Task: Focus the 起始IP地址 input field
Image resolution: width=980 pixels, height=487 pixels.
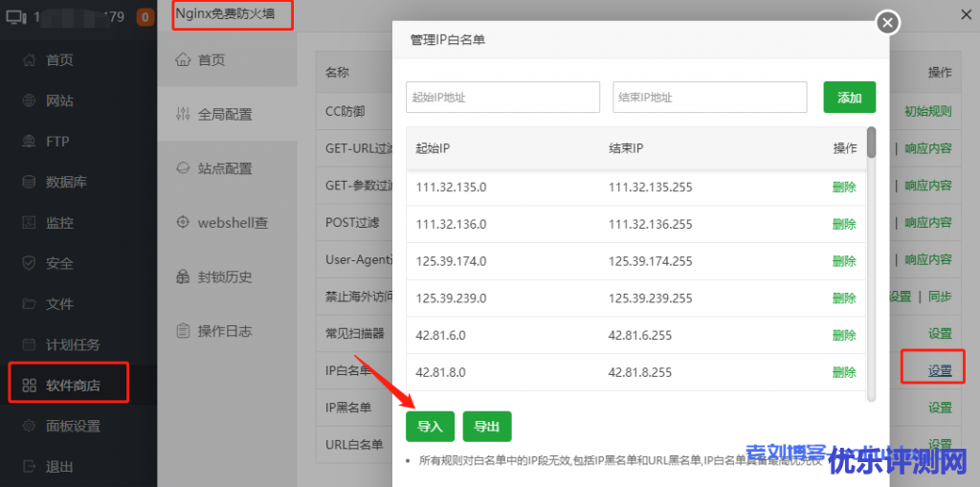Action: click(x=502, y=98)
